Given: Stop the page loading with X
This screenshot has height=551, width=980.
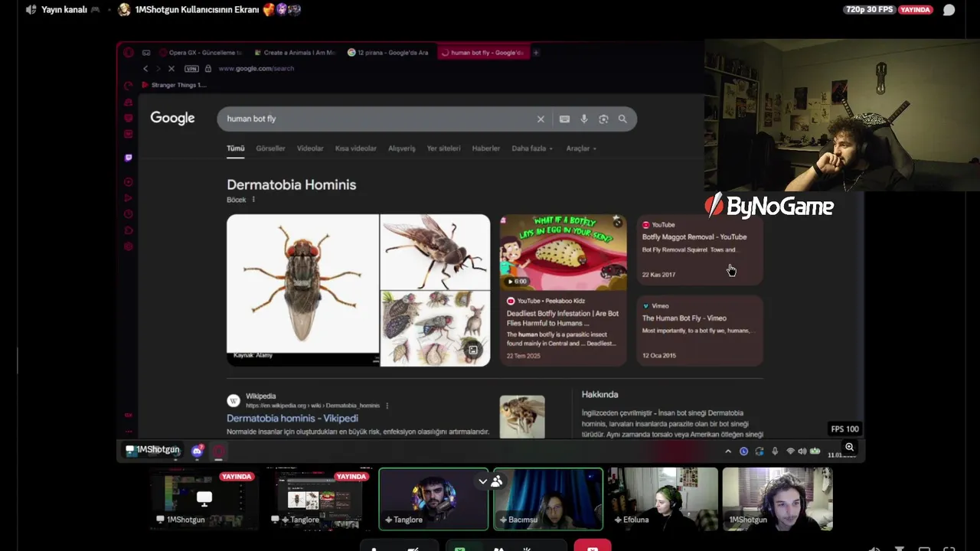Looking at the screenshot, I should tap(171, 68).
